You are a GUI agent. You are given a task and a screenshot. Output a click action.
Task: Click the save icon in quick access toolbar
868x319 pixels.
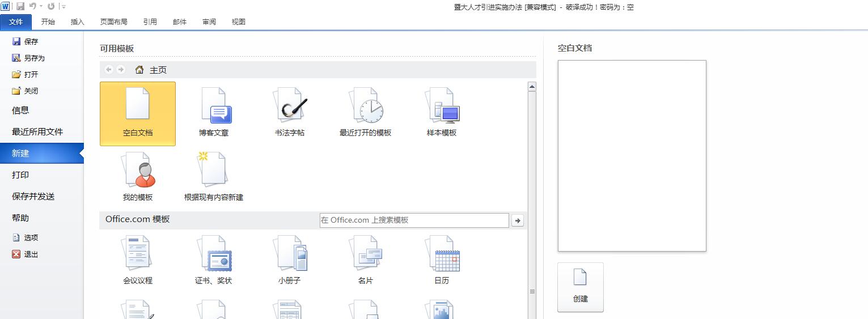point(20,6)
